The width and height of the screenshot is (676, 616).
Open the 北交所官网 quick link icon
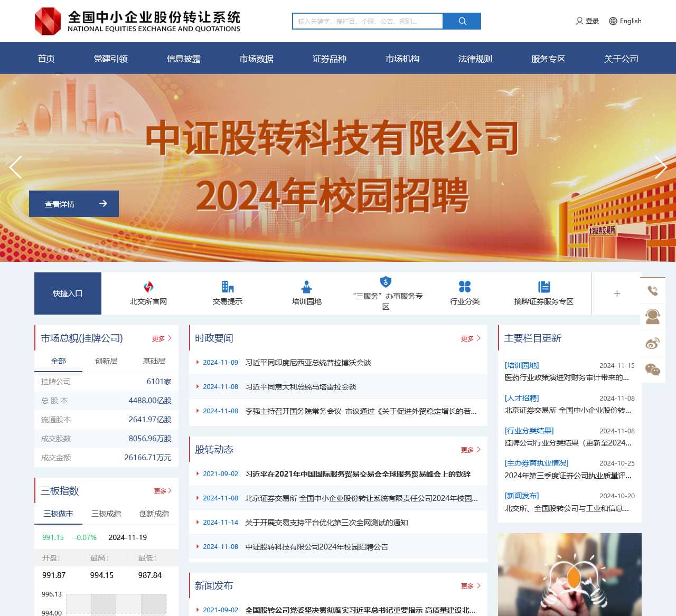pos(148,287)
